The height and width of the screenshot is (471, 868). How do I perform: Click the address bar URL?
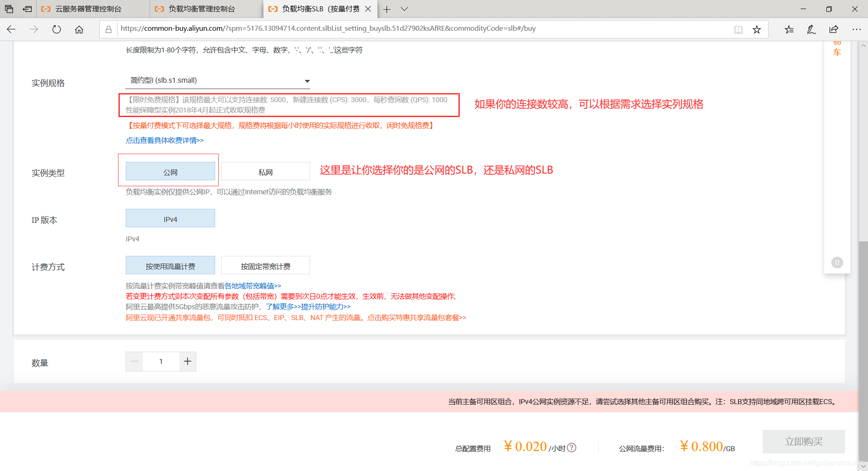pyautogui.click(x=328, y=28)
